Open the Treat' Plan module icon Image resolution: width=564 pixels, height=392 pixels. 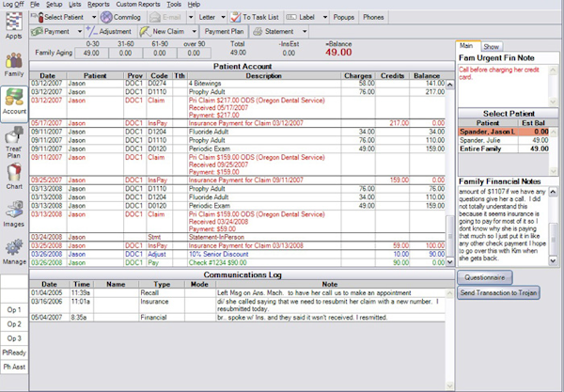14,135
